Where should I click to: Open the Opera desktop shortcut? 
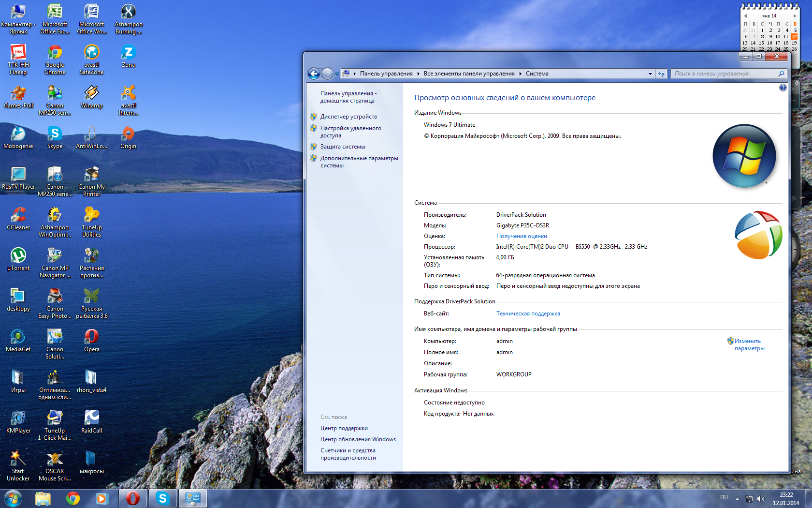click(x=91, y=341)
